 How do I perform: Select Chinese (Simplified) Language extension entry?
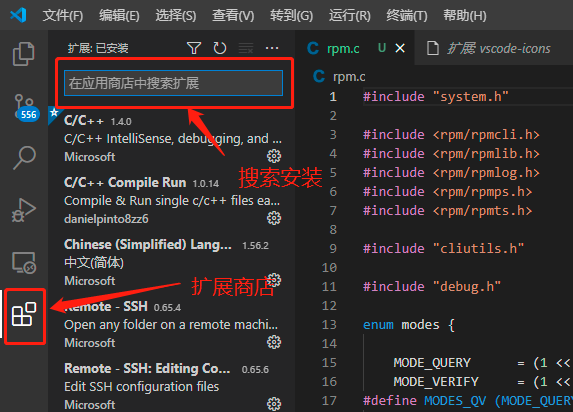(x=172, y=262)
